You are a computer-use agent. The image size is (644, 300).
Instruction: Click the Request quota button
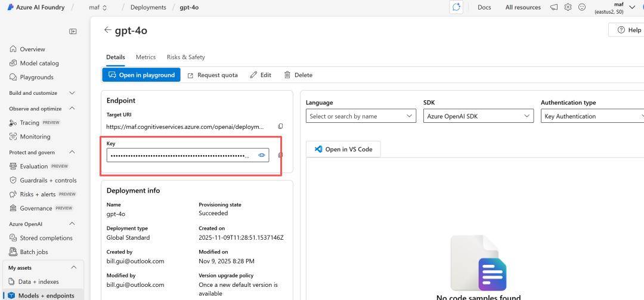click(213, 75)
